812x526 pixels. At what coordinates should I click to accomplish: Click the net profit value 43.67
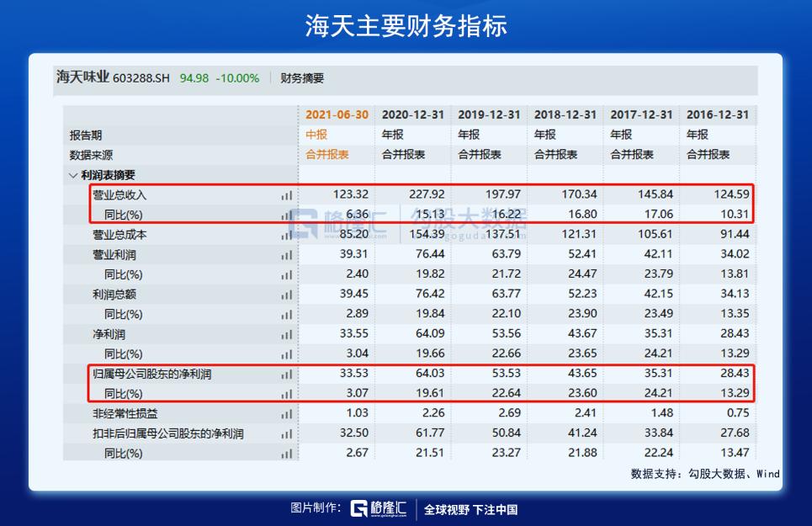[x=582, y=334]
